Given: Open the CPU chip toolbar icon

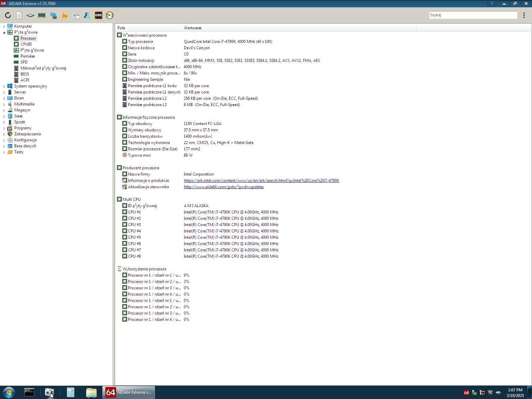Looking at the screenshot, I should [x=30, y=15].
